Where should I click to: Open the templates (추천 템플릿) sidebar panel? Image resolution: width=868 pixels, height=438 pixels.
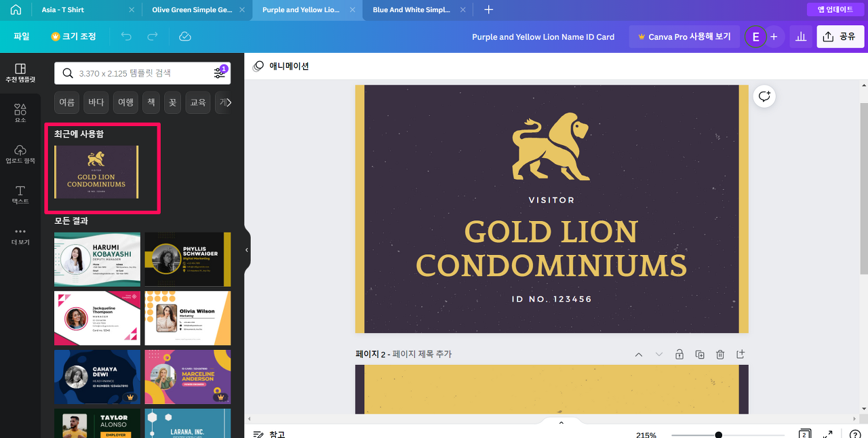coord(20,73)
